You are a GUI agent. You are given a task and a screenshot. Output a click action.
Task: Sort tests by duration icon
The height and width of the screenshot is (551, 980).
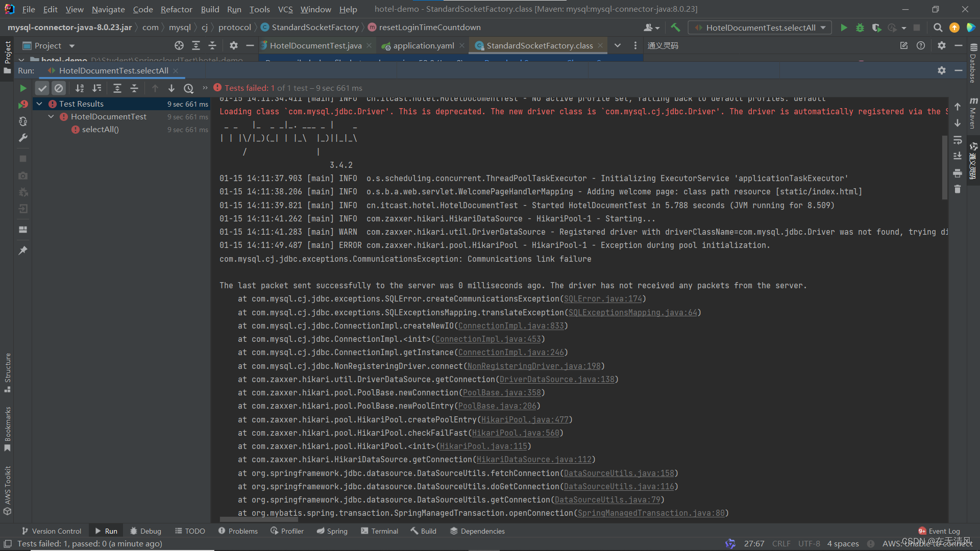(x=97, y=88)
